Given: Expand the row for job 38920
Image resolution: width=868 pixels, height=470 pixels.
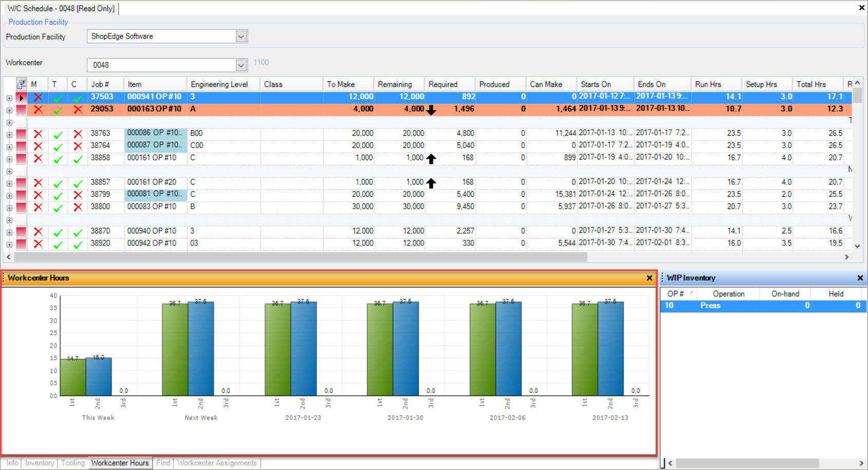Looking at the screenshot, I should point(9,245).
